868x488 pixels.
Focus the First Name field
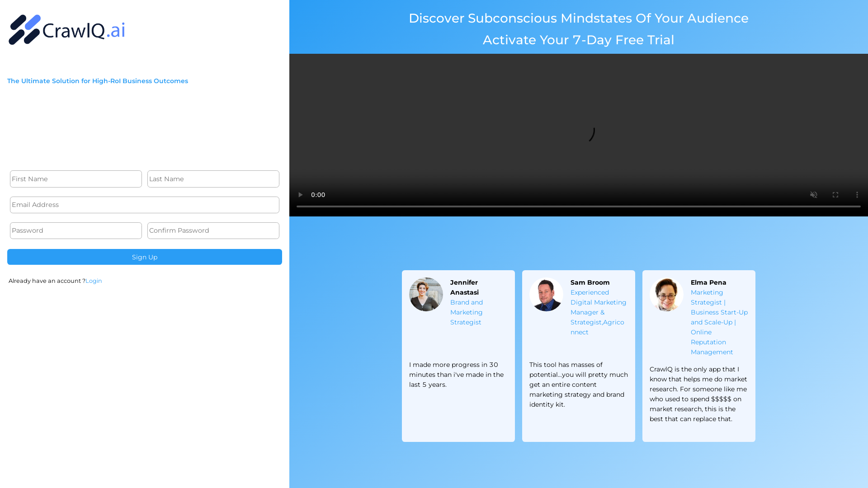[x=76, y=179]
